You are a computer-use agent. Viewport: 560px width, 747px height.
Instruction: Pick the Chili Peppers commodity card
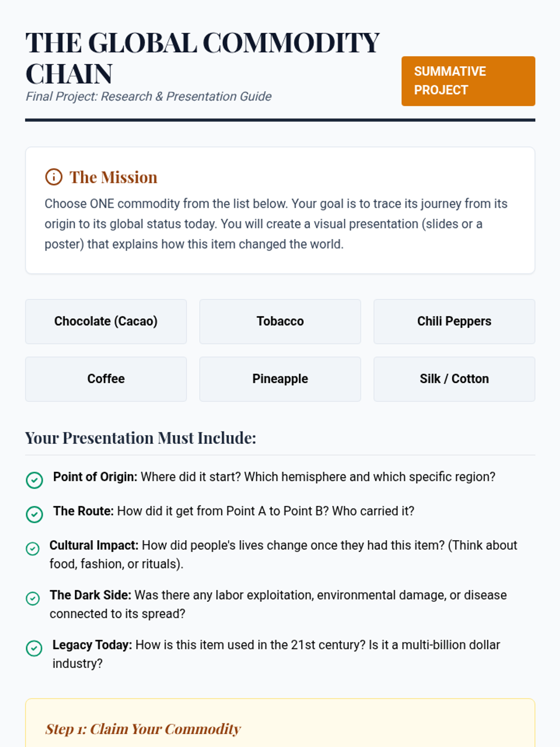[x=454, y=321]
